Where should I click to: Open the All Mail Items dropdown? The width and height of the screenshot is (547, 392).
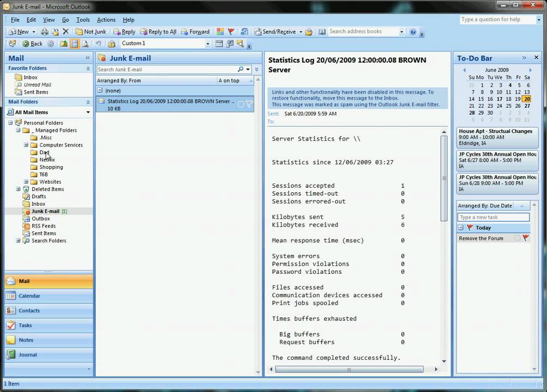88,112
